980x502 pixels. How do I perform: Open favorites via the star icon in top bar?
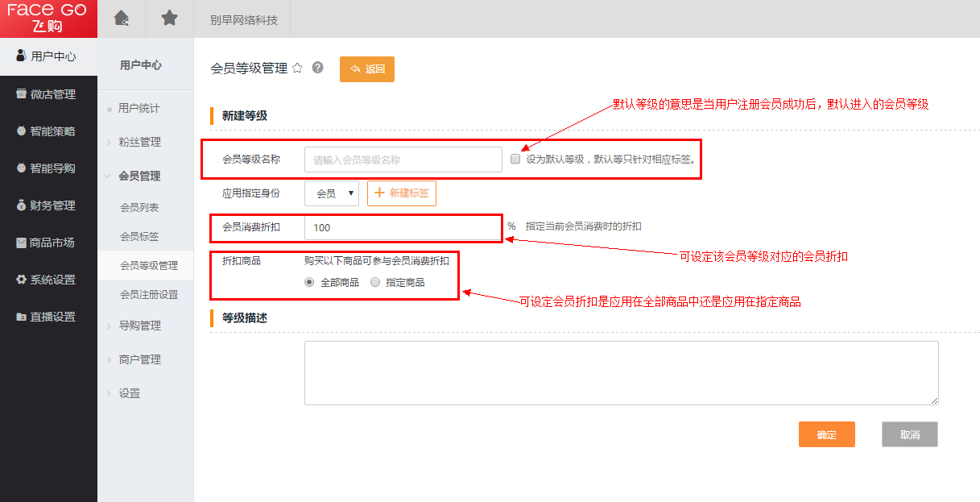169,19
